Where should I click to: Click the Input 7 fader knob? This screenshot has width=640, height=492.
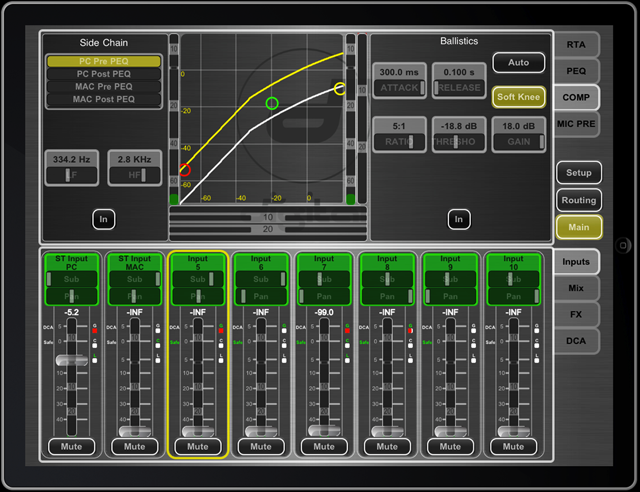point(324,430)
